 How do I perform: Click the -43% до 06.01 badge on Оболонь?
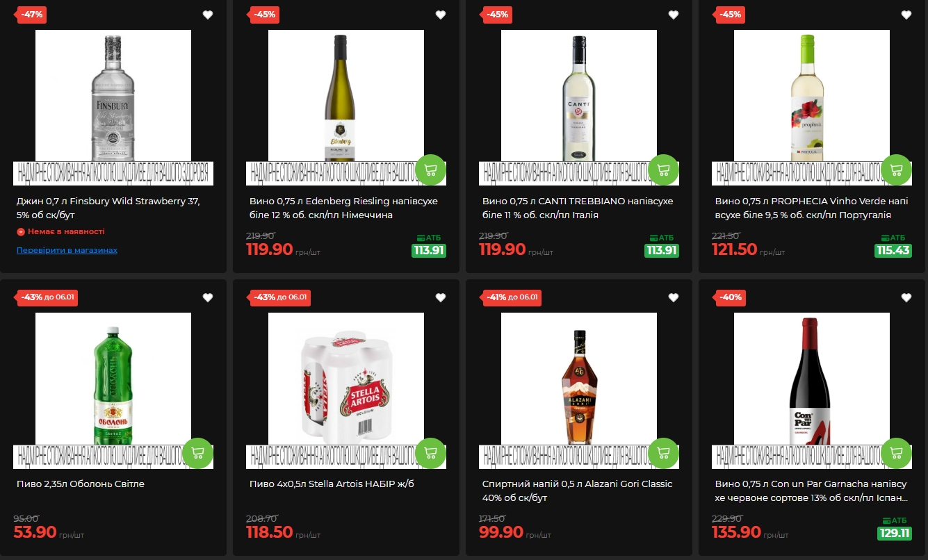tap(47, 297)
